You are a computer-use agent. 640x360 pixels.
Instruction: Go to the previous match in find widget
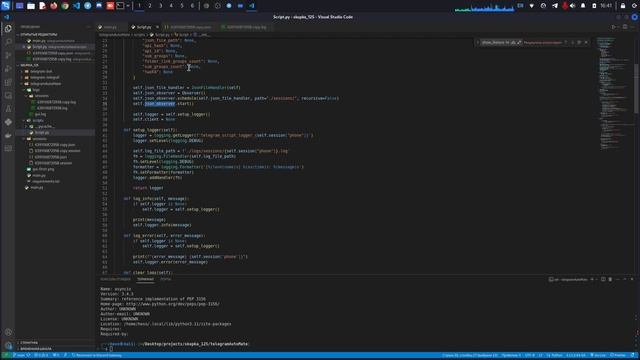(566, 42)
